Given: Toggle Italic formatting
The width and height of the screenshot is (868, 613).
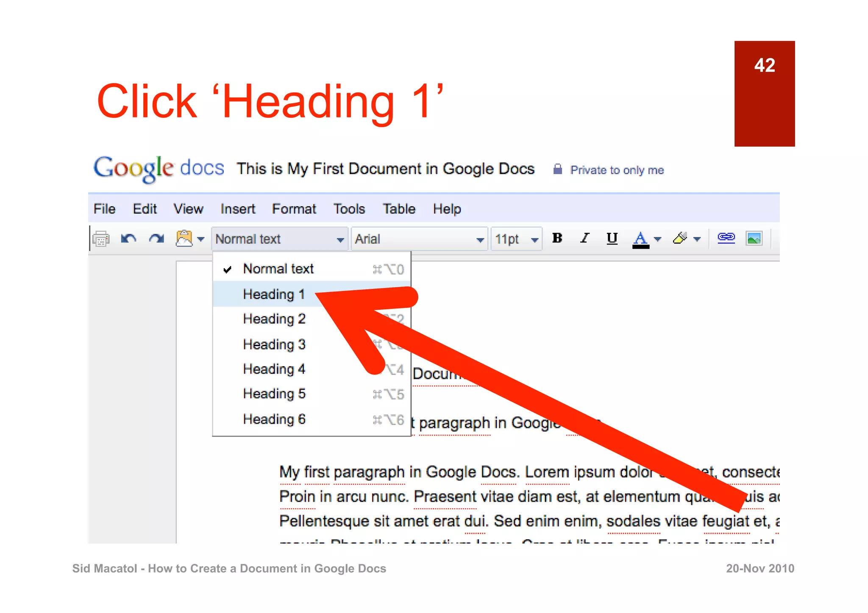Looking at the screenshot, I should pyautogui.click(x=585, y=238).
